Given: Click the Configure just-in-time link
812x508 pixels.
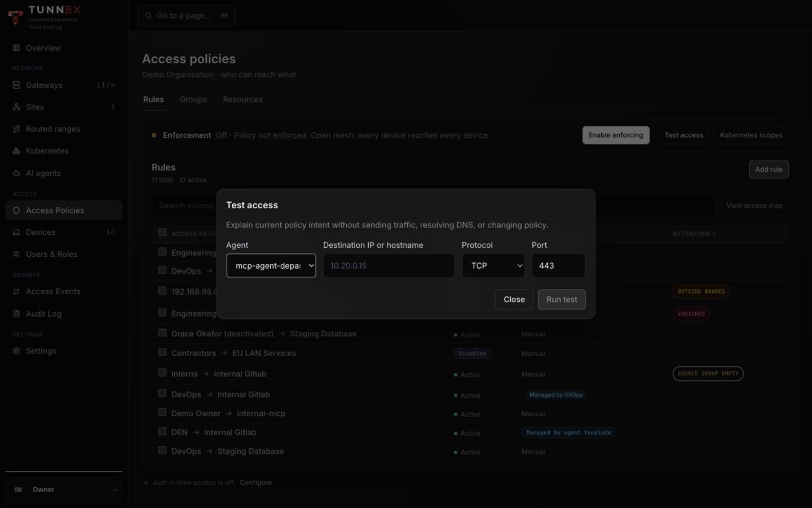Looking at the screenshot, I should point(255,483).
